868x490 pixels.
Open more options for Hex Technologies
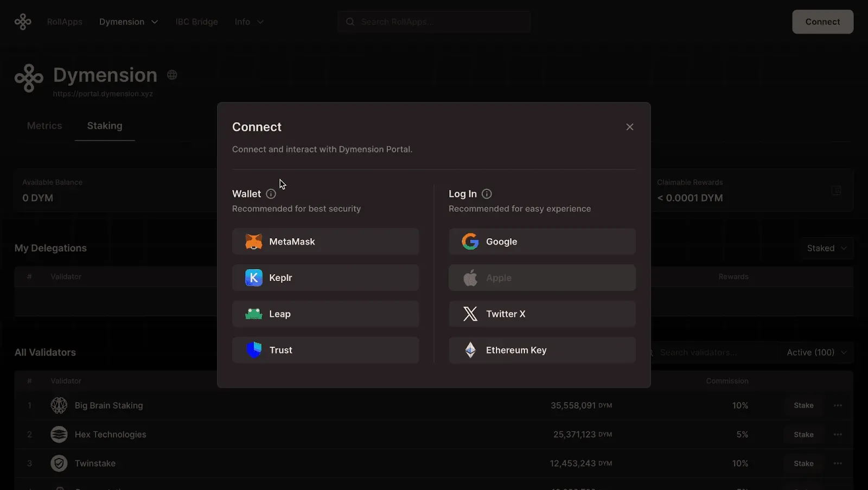tap(838, 434)
